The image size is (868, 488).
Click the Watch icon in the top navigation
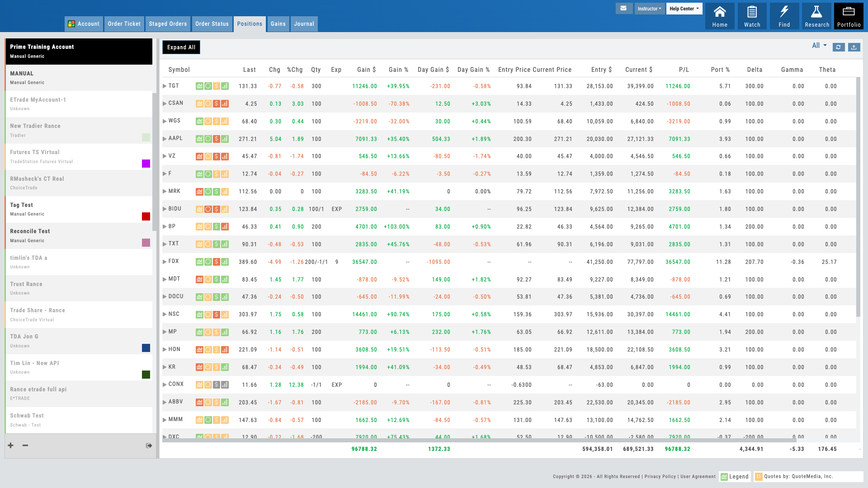click(752, 16)
